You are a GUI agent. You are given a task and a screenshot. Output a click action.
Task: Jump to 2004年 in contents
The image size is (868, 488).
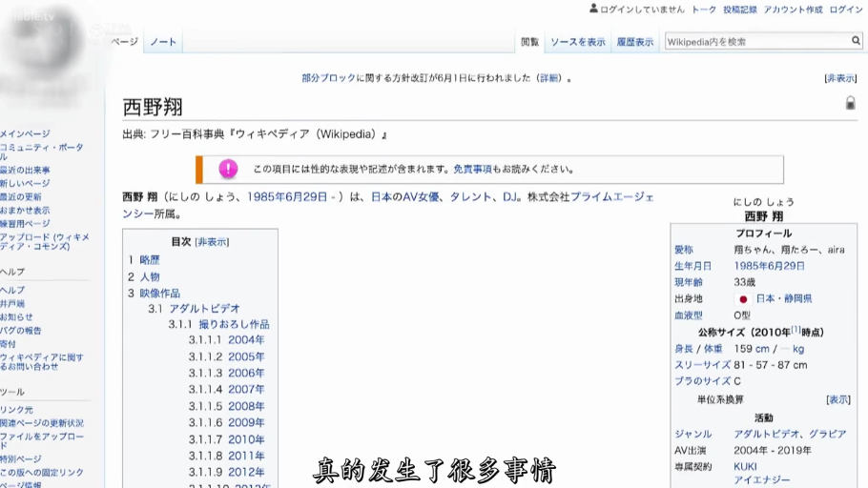pyautogui.click(x=246, y=339)
